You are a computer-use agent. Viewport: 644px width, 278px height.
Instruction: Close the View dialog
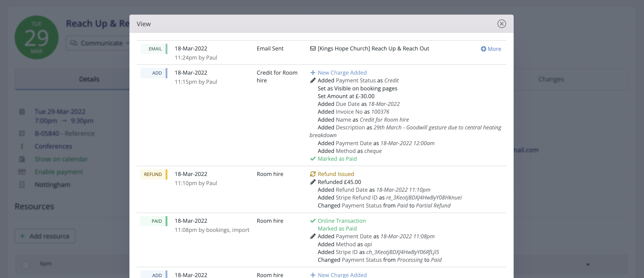pos(501,24)
